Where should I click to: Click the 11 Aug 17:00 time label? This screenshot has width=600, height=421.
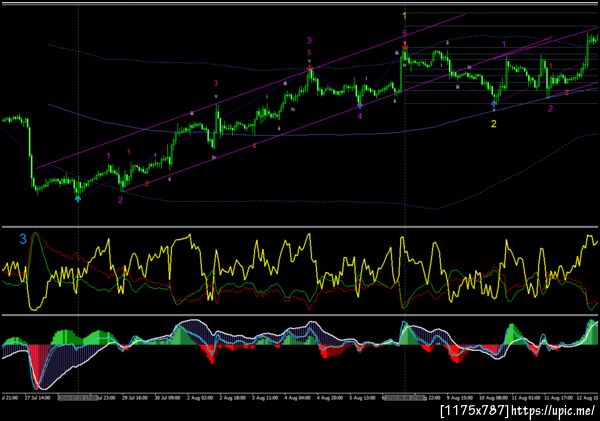coord(559,398)
